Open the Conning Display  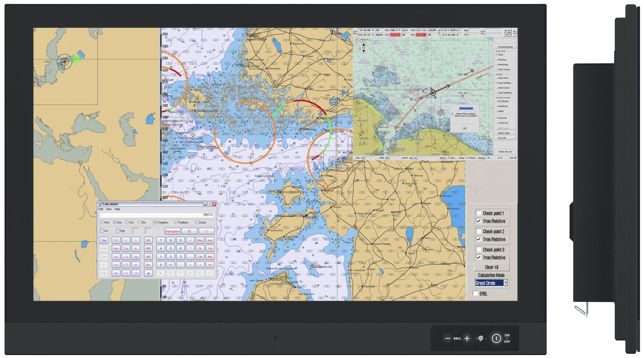coord(505,47)
